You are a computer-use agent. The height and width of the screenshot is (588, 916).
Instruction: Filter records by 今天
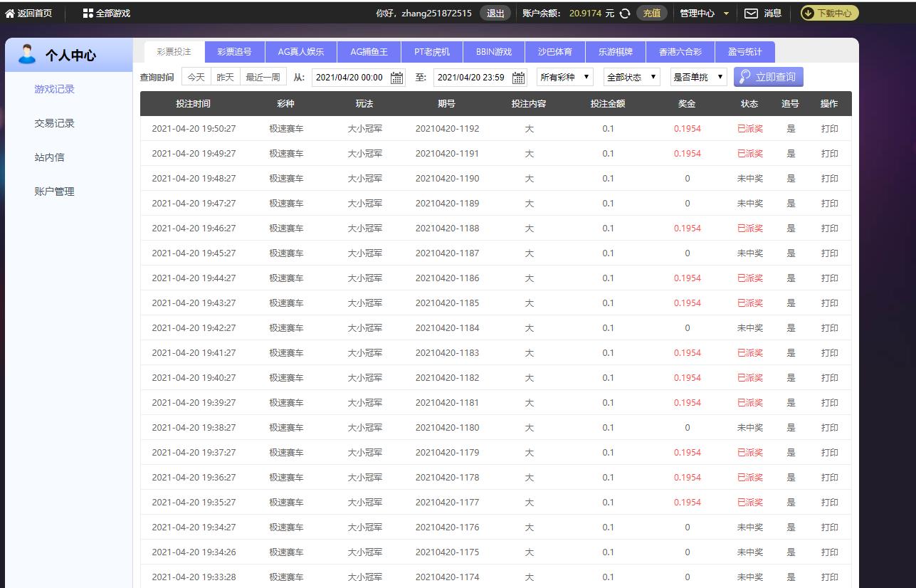tap(196, 77)
